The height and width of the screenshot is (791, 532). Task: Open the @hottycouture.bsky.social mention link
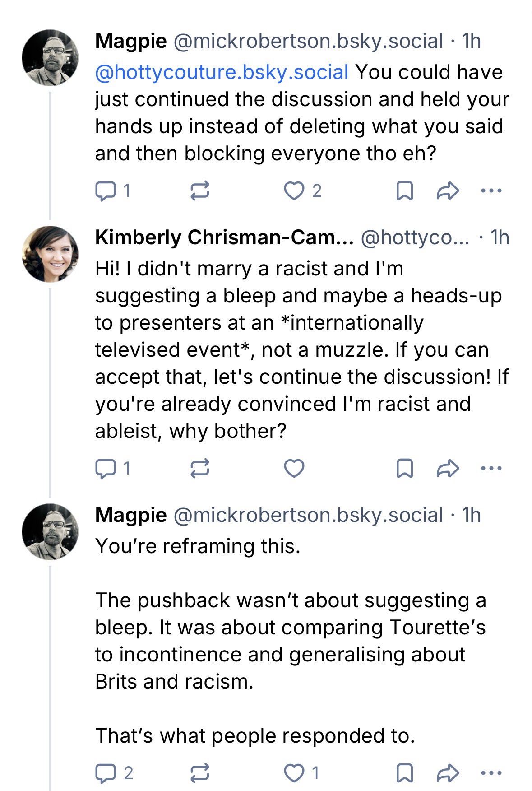point(222,72)
